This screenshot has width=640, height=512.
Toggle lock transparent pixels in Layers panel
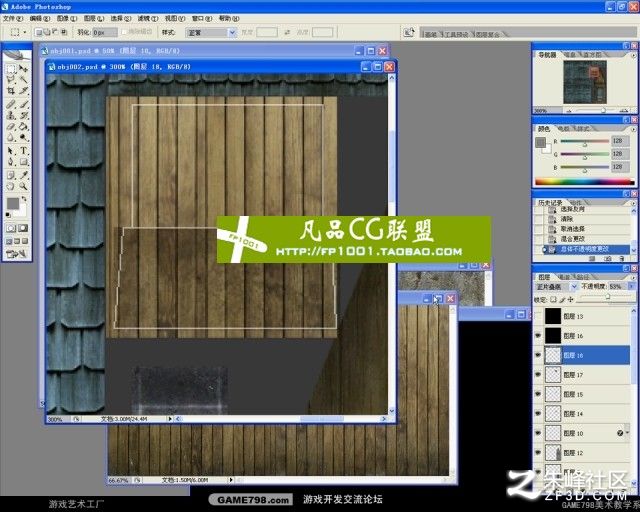tap(553, 300)
